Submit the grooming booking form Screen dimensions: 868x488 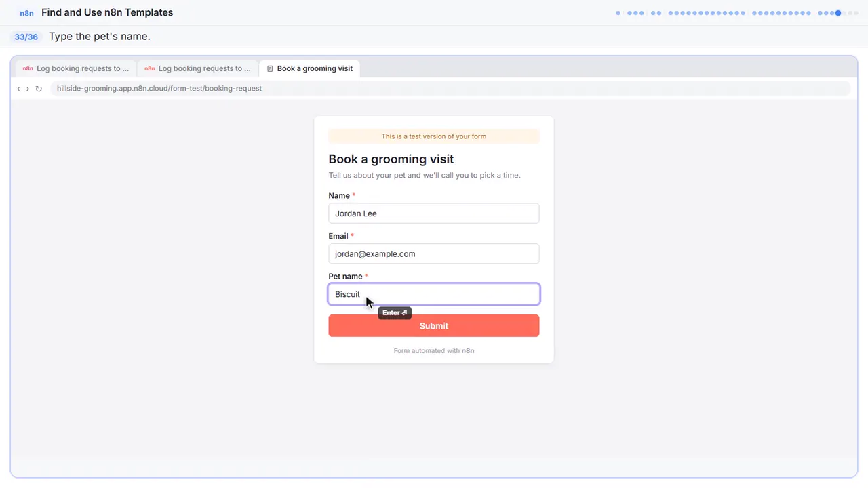coord(434,326)
